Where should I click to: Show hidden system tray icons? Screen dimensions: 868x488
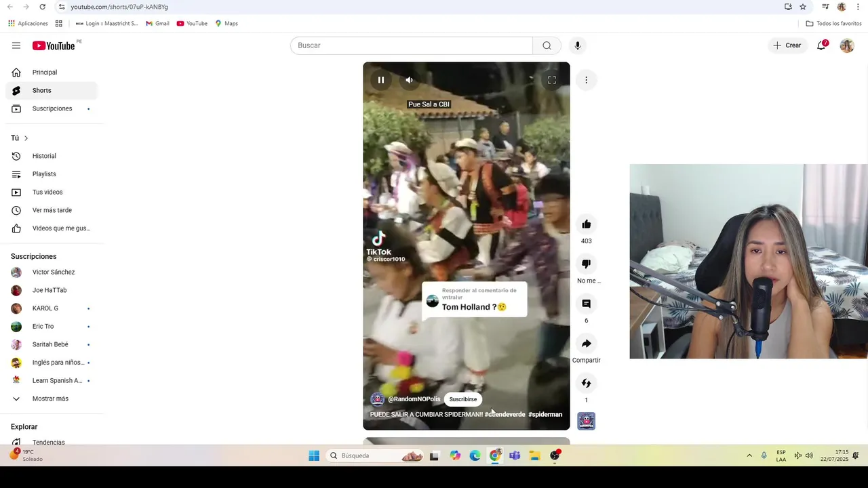click(x=749, y=455)
